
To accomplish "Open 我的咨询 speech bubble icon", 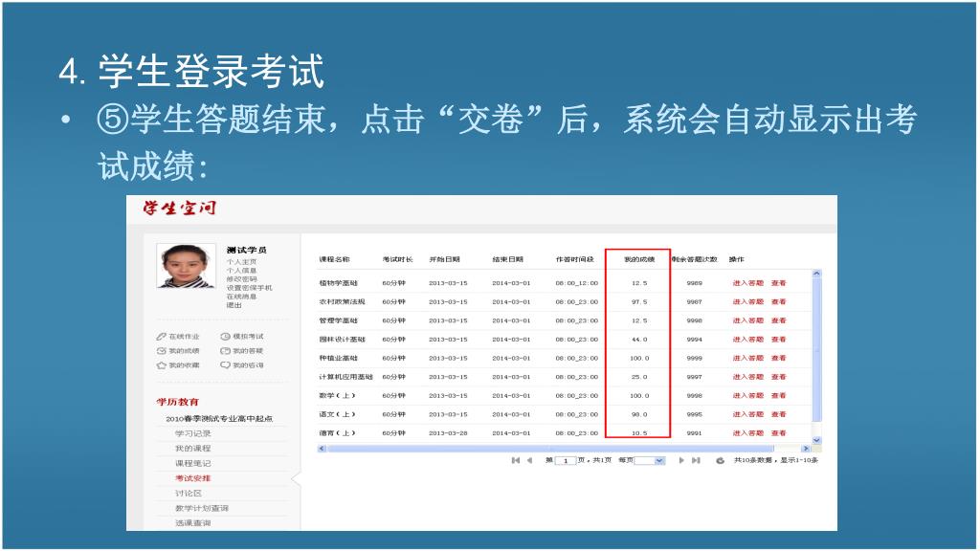I will (226, 365).
